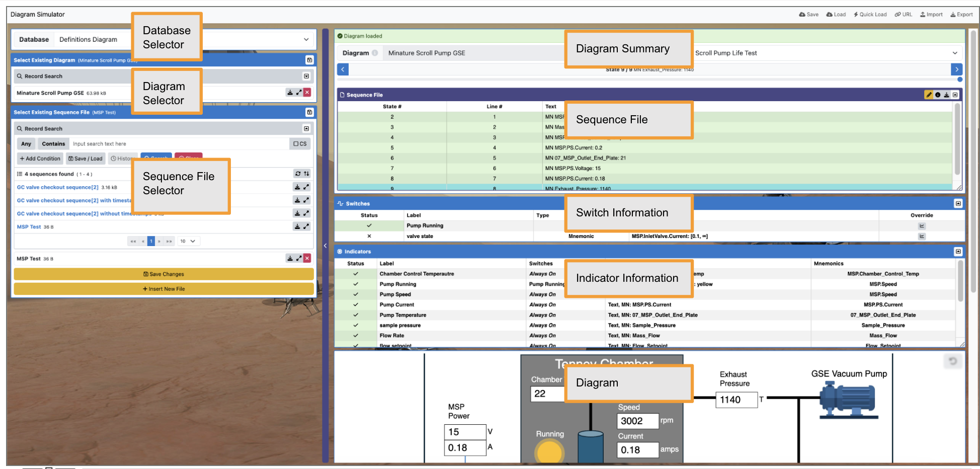
Task: Click Quick Load in top menu
Action: tap(870, 15)
